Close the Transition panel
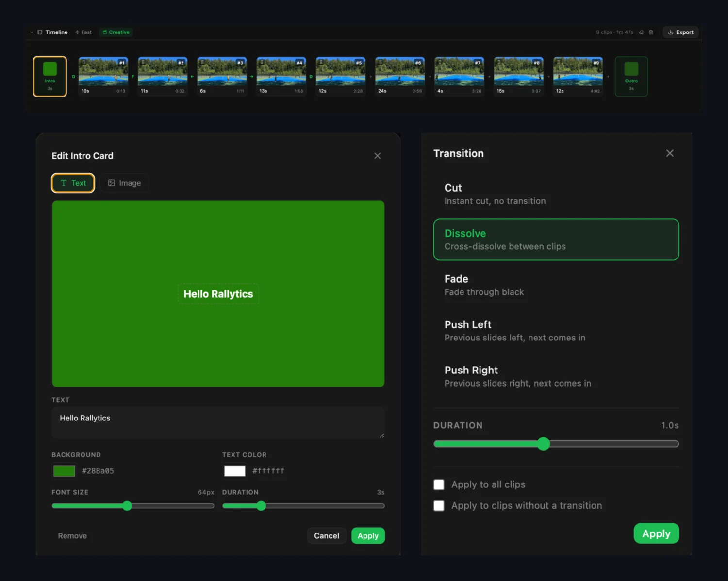 tap(670, 153)
